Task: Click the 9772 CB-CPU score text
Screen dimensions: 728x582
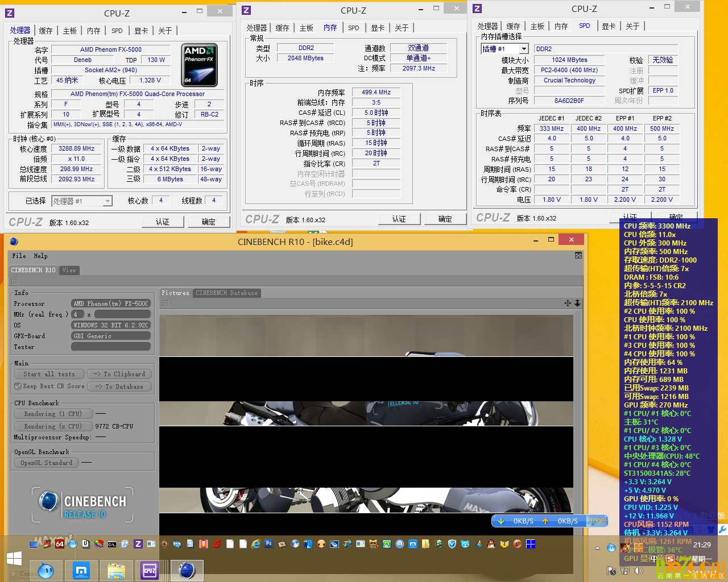Action: (114, 426)
